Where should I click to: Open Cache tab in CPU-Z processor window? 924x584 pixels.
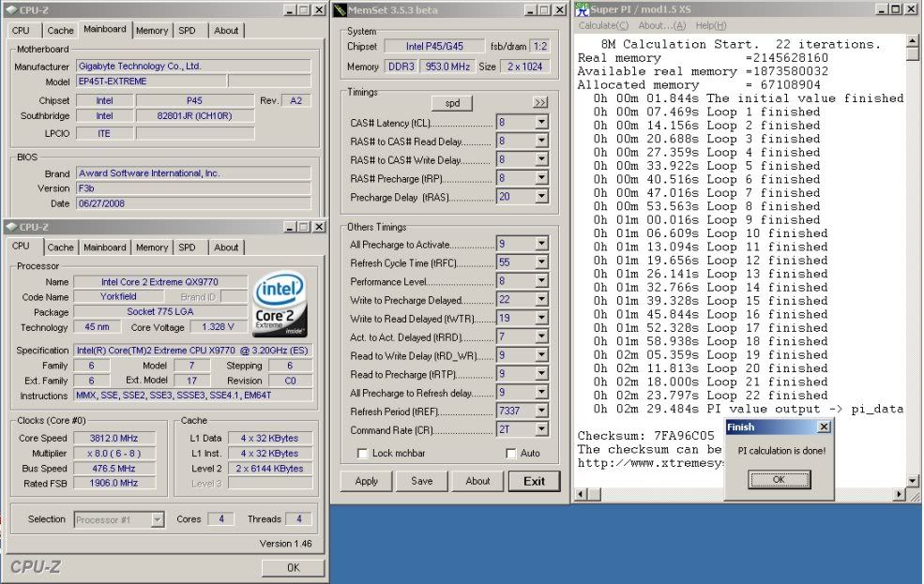tap(60, 247)
